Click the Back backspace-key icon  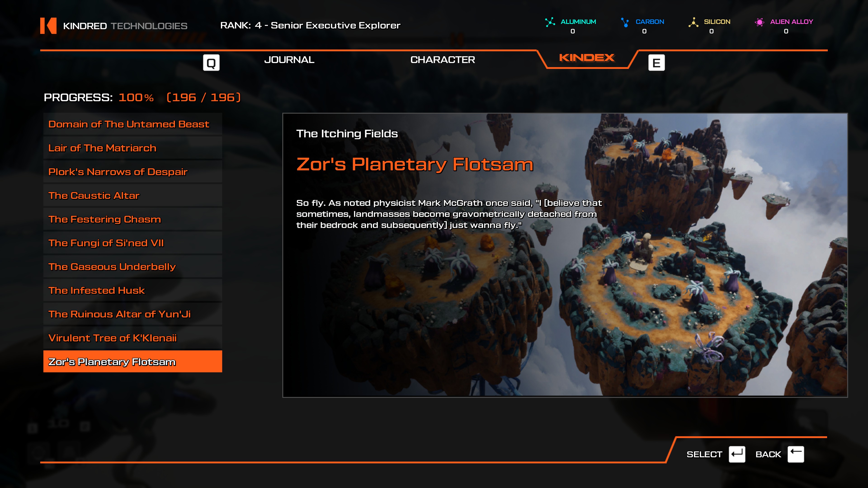[x=796, y=454]
